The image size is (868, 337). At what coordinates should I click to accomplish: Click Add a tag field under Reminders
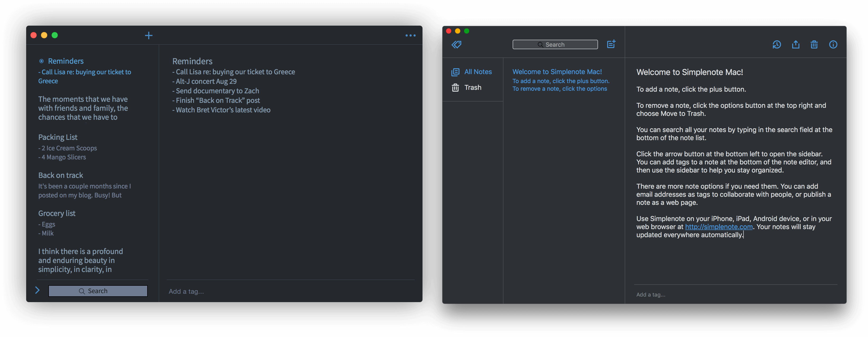pos(186,292)
